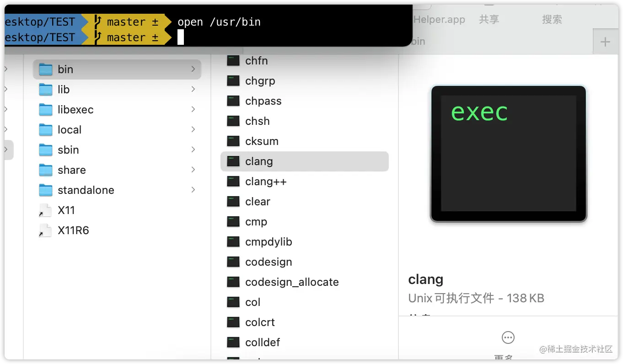
Task: Click the 搜索 toolbar label
Action: 552,20
